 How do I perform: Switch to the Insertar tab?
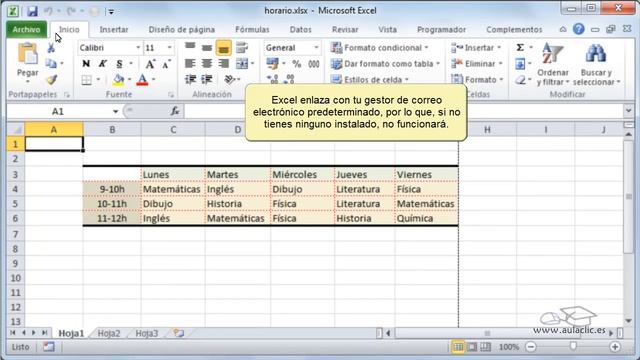(x=113, y=29)
